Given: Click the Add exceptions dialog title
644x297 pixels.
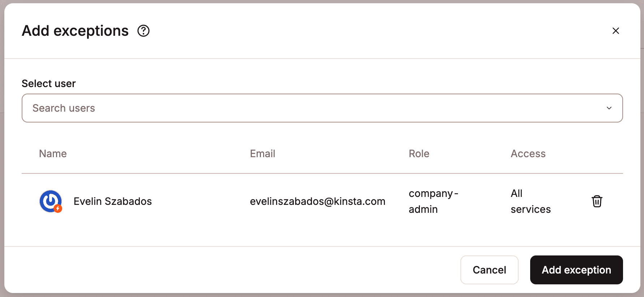Looking at the screenshot, I should [75, 31].
